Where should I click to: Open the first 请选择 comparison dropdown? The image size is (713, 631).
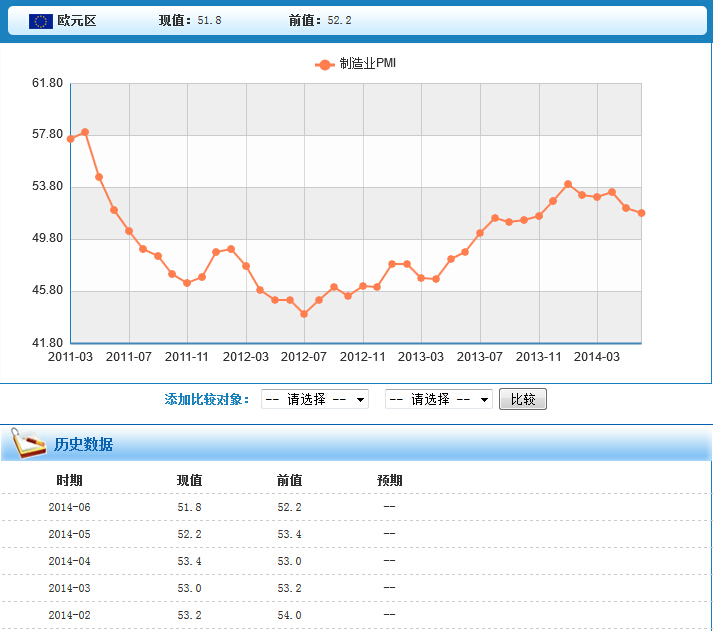315,399
